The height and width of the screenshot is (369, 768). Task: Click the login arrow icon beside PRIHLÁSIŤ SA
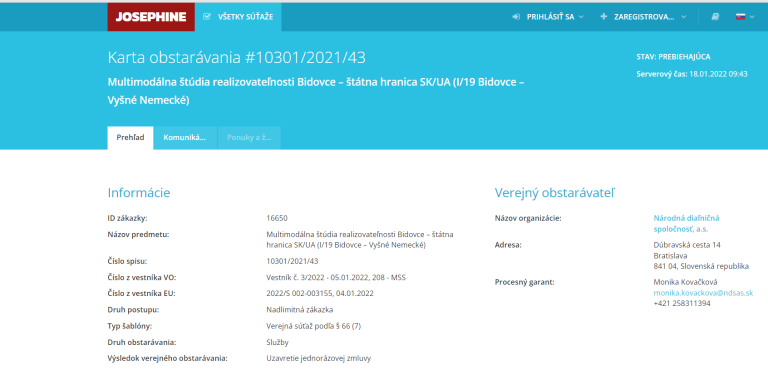point(516,17)
